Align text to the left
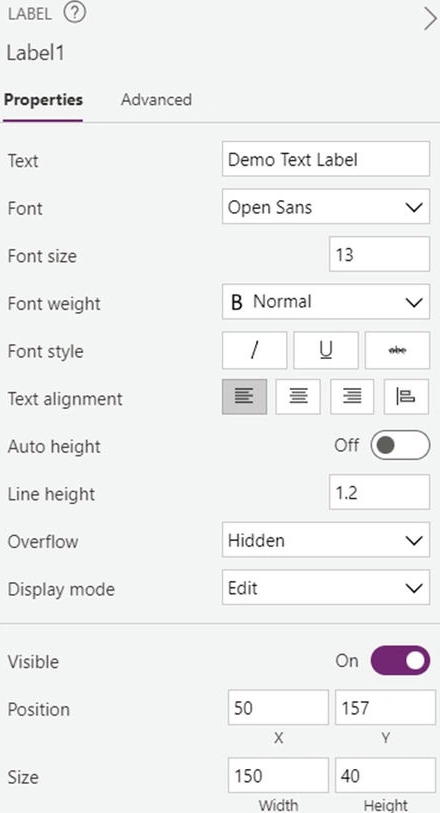This screenshot has height=813, width=440. [x=245, y=397]
